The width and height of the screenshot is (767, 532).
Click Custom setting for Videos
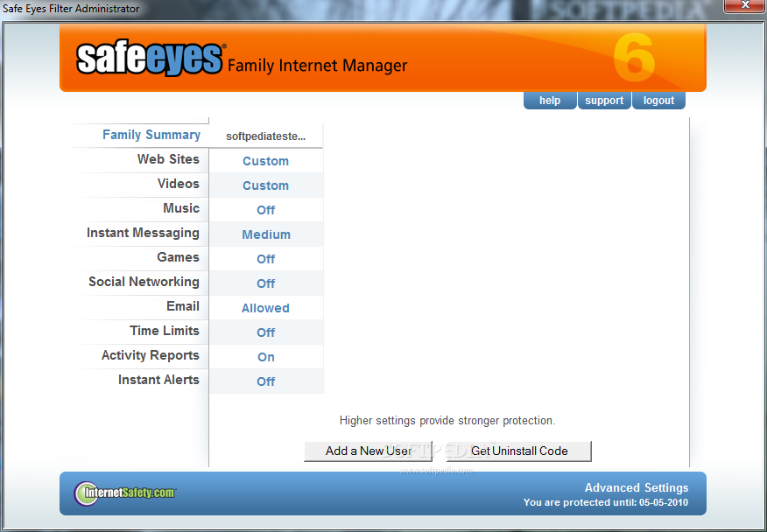coord(265,185)
